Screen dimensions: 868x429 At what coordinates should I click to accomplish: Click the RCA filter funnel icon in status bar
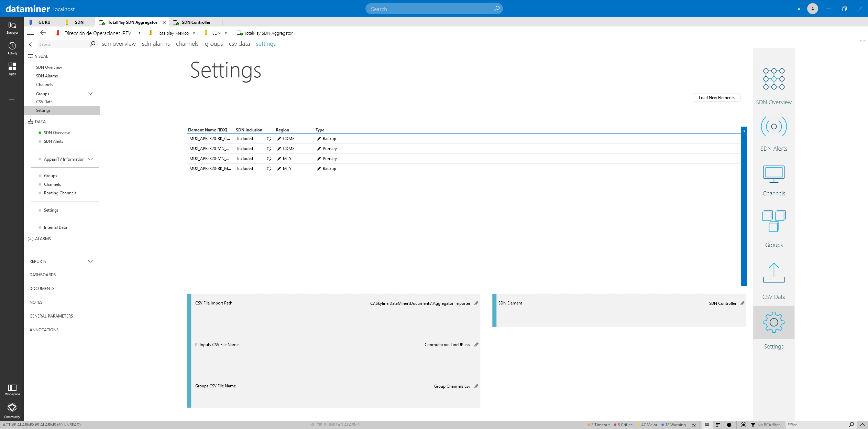click(753, 425)
